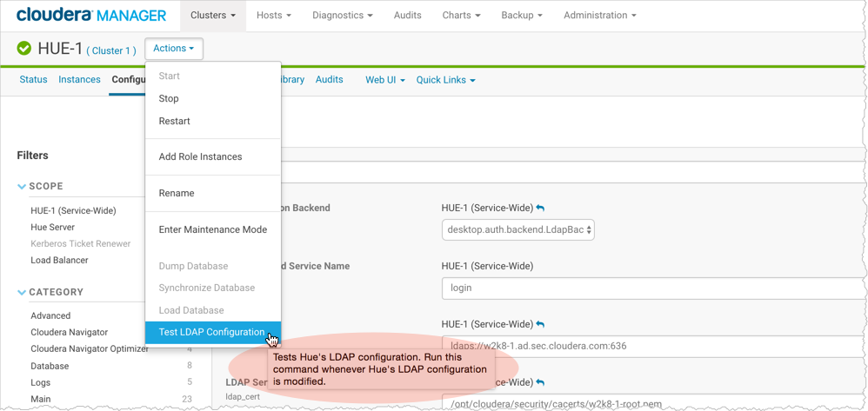868x411 pixels.
Task: Follow the Cluster 1 link
Action: click(x=111, y=50)
